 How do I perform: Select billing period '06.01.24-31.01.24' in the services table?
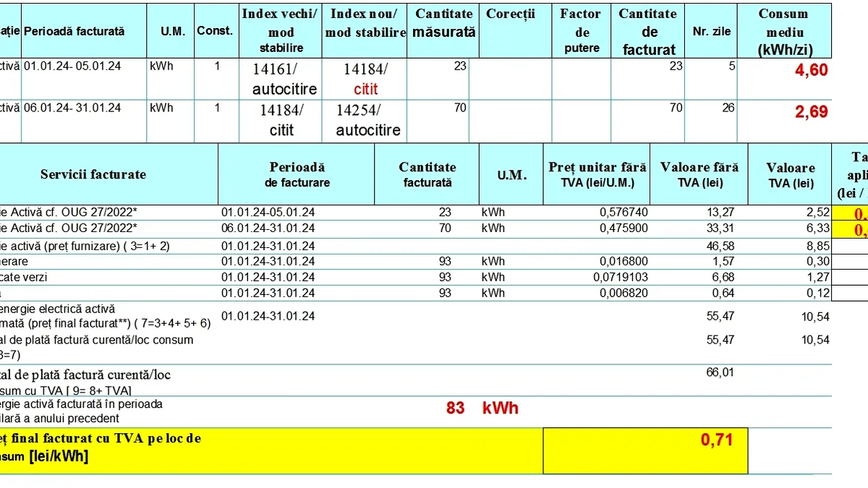(x=268, y=228)
